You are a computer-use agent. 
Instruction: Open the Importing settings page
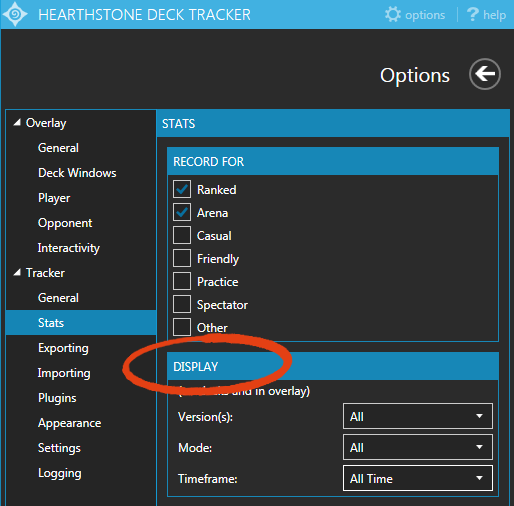coord(64,373)
